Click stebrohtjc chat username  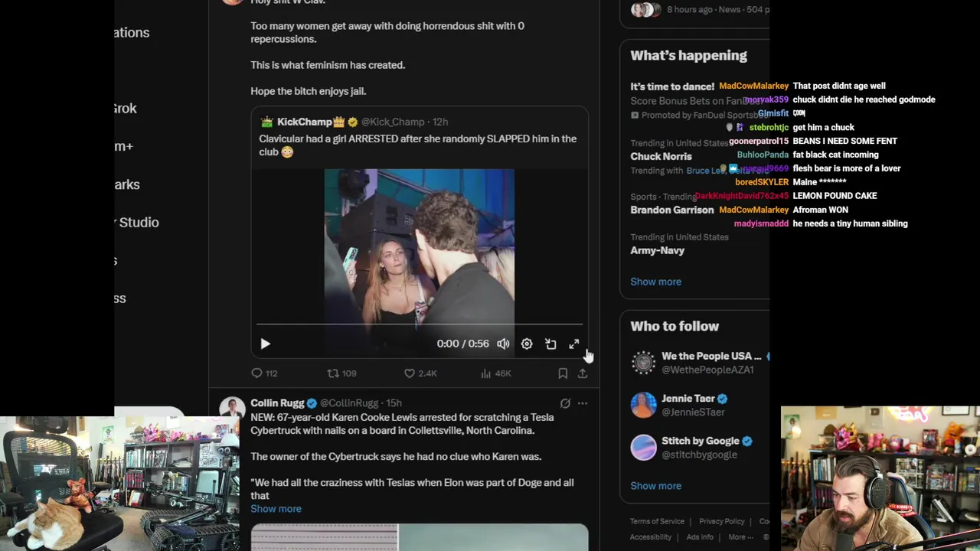tap(769, 127)
